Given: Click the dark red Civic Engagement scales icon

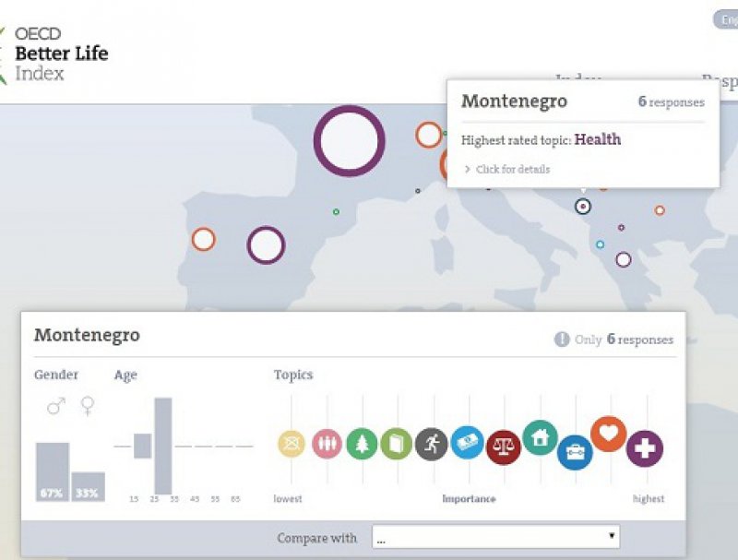Looking at the screenshot, I should 504,447.
